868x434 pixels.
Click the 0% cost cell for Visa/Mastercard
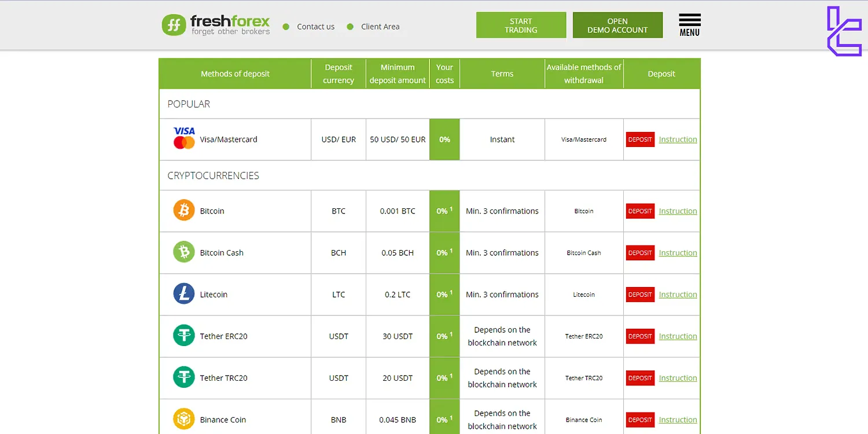[x=444, y=139]
